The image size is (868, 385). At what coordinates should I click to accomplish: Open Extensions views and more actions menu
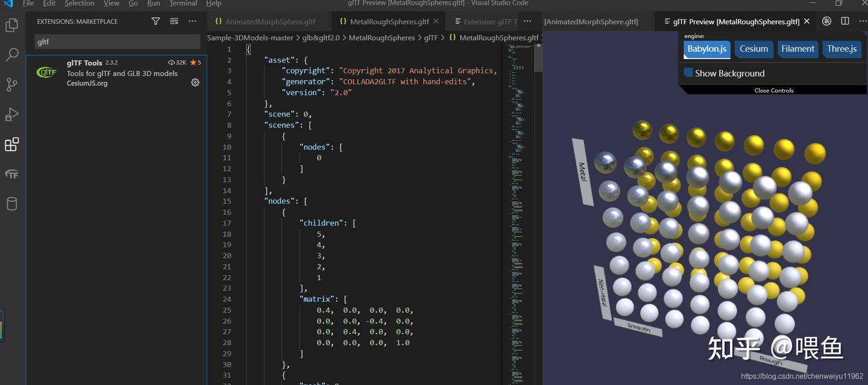point(192,21)
